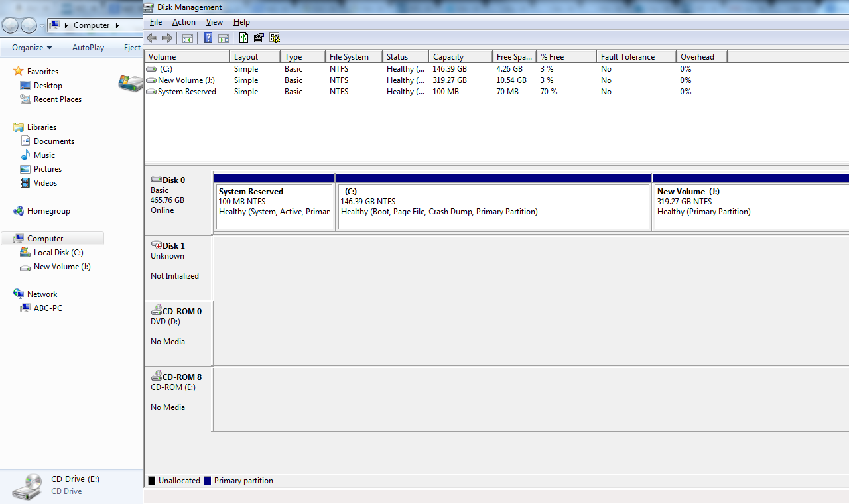Select the System Reserved partition block on Disk 0

tap(275, 202)
